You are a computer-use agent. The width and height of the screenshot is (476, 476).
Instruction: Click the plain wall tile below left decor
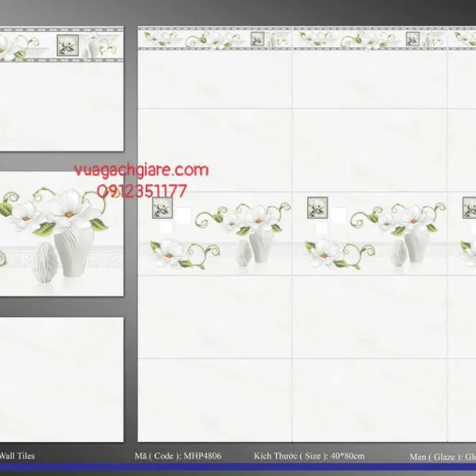click(x=214, y=317)
